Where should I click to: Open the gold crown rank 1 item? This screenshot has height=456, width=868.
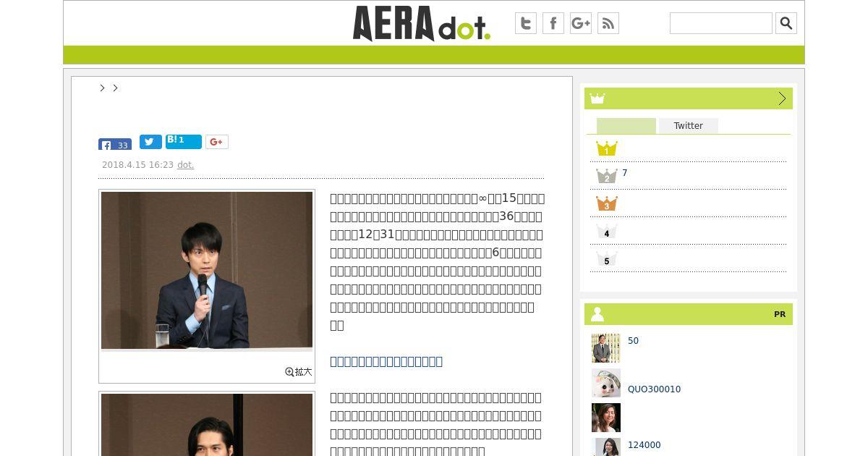606,148
